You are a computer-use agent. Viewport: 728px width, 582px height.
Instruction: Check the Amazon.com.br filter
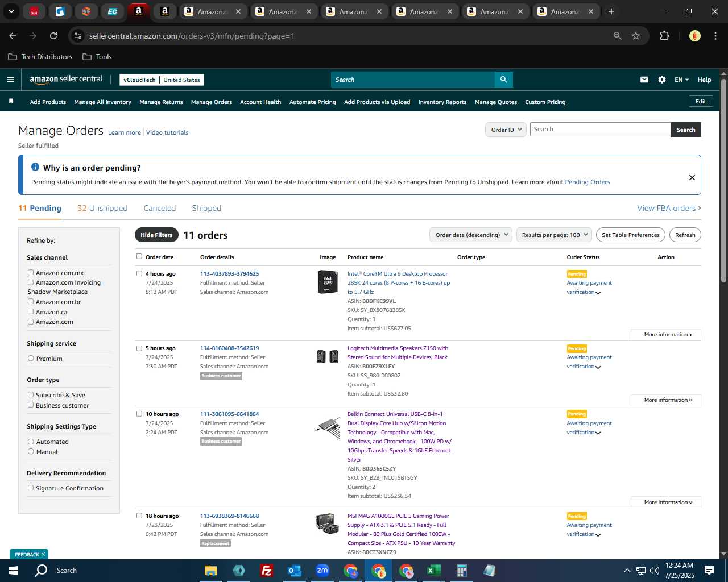31,301
